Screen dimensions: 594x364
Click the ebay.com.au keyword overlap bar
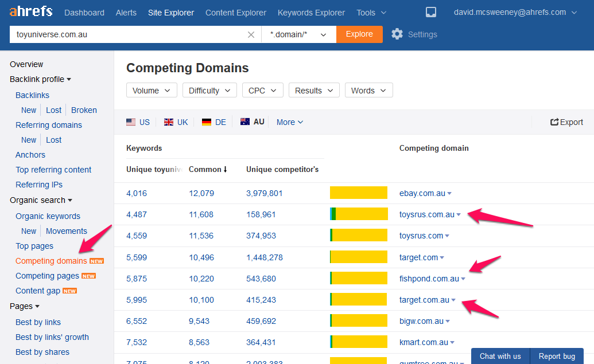click(359, 193)
